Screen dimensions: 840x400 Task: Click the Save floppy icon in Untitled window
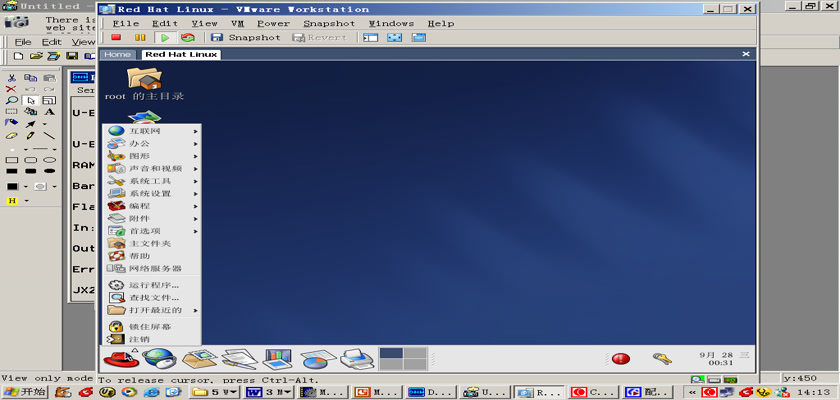(72, 56)
